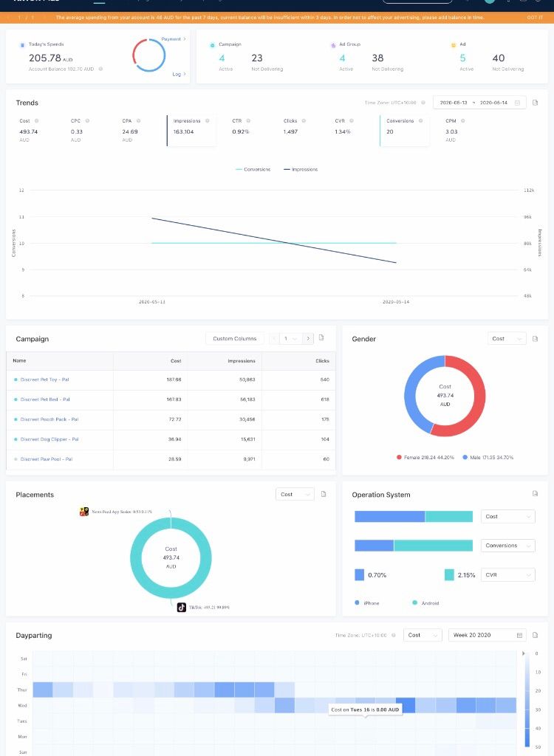This screenshot has width=554, height=756.
Task: Click the Today's Spends ring chart
Action: tap(149, 55)
